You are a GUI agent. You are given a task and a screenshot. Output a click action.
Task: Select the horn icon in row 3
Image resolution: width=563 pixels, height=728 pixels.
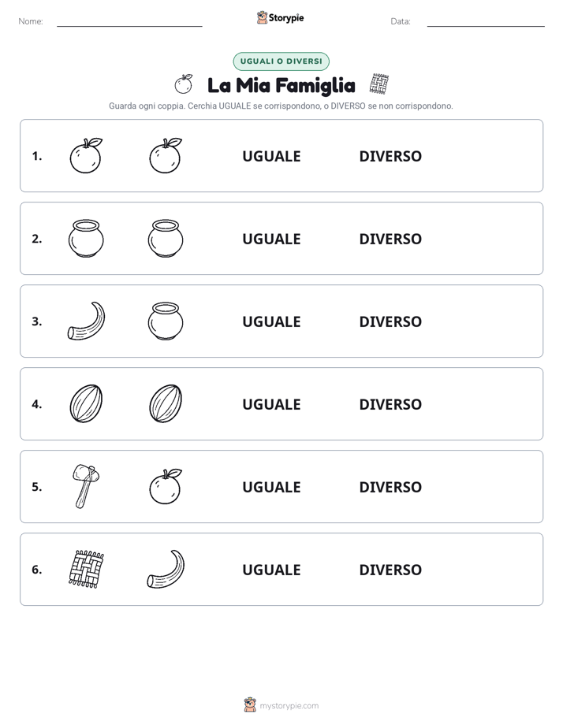point(86,321)
